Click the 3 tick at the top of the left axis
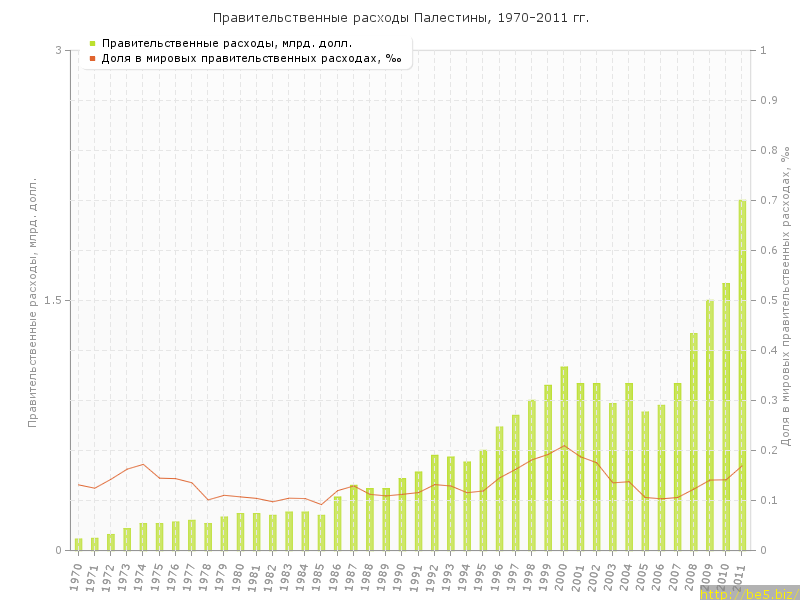 point(58,50)
